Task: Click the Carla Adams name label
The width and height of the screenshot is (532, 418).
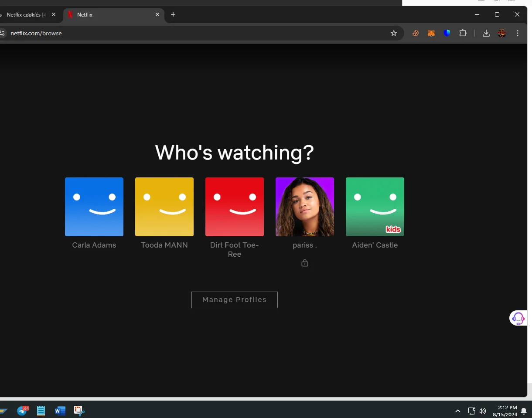Action: click(x=94, y=245)
